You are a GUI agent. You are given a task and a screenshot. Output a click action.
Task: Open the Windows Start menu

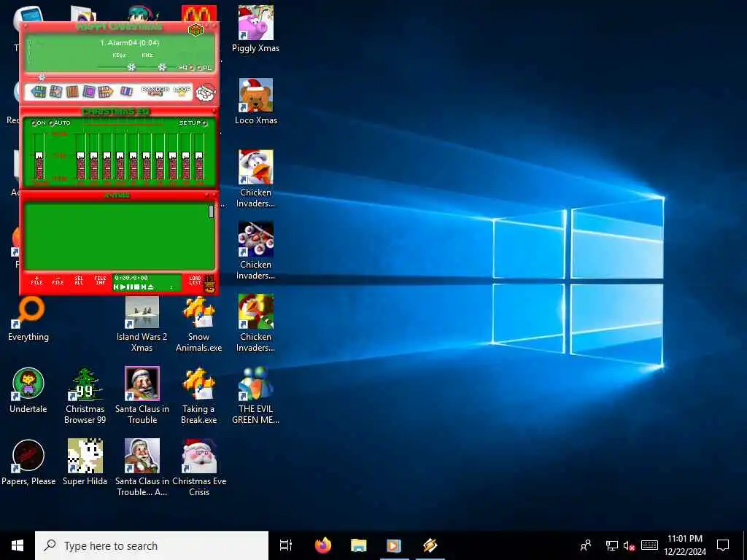coord(18,545)
